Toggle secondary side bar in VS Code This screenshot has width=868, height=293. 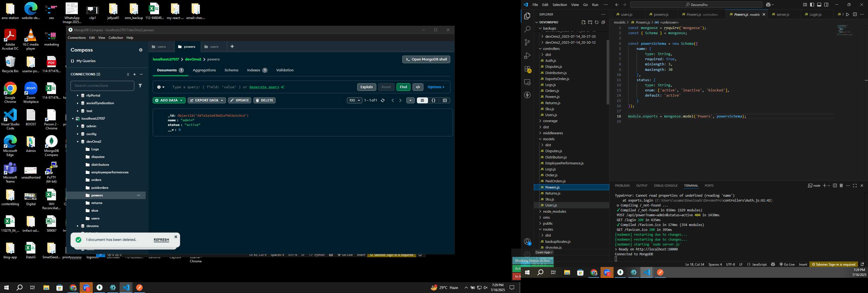826,5
